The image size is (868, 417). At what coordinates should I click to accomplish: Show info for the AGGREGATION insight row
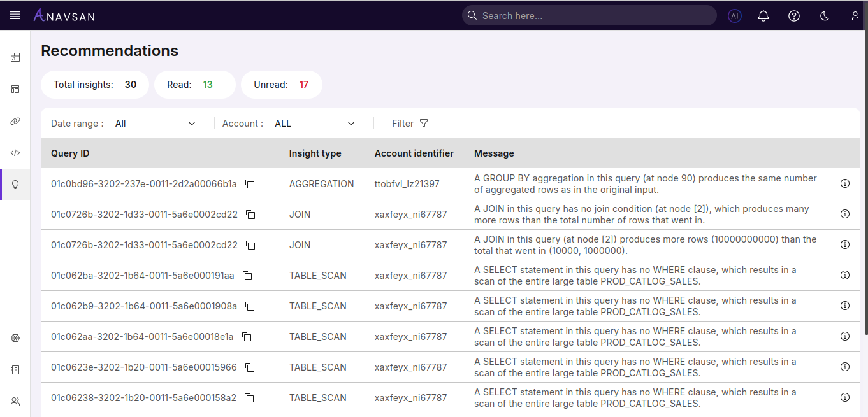tap(845, 183)
